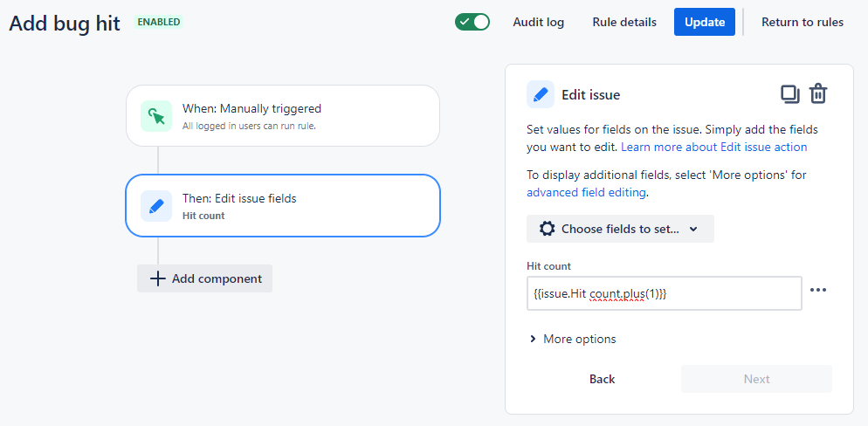Click the blue pencil Edit issue icon
The width and height of the screenshot is (868, 426).
[541, 94]
